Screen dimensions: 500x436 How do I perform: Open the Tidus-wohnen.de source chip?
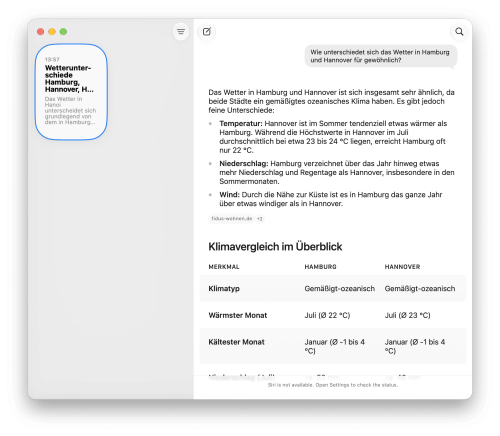click(231, 219)
